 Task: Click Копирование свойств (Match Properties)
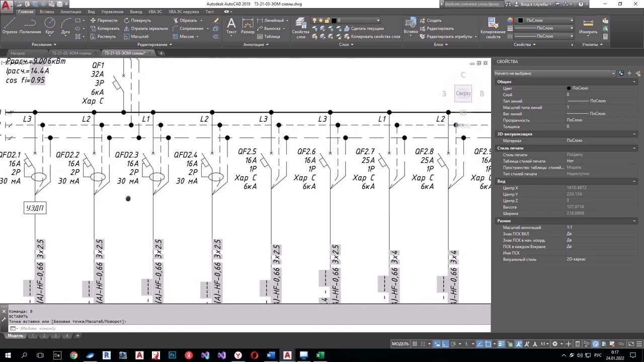point(493,28)
